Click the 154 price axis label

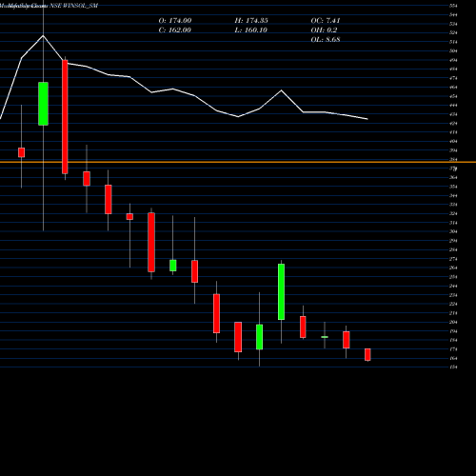(x=453, y=367)
